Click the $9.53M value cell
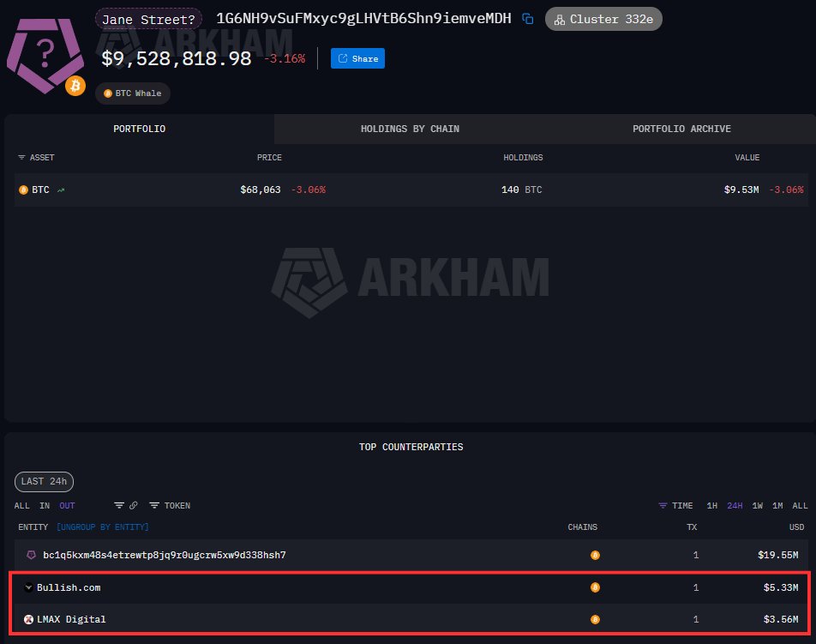The height and width of the screenshot is (644, 816). pyautogui.click(x=741, y=190)
